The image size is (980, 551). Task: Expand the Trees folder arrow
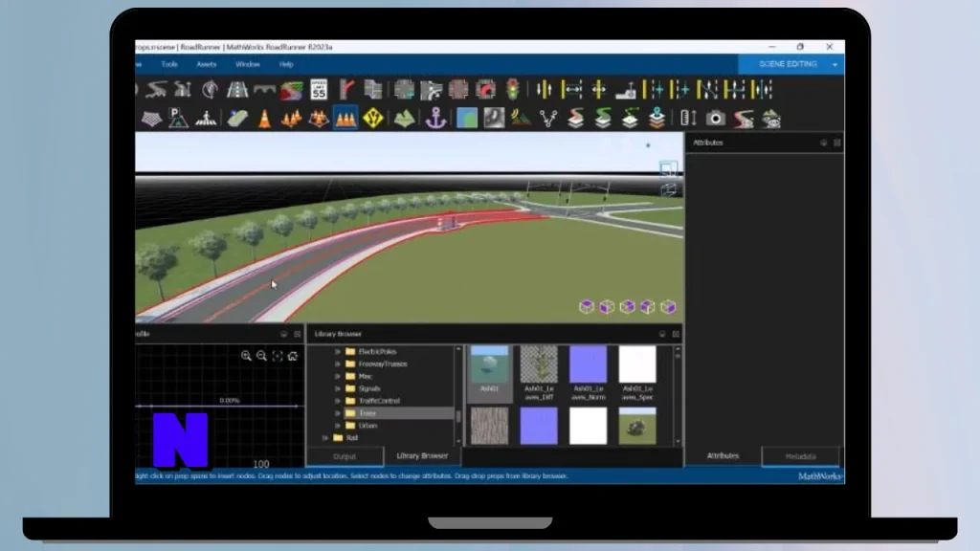[x=338, y=413]
